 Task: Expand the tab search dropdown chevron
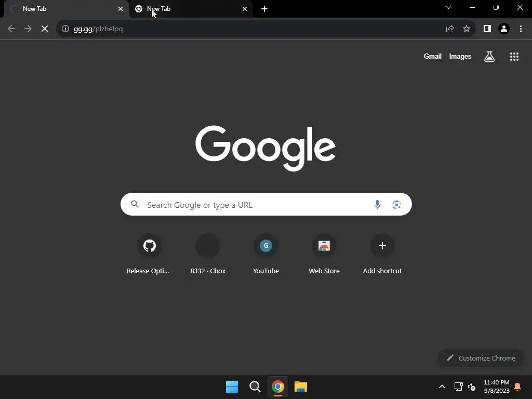(448, 7)
